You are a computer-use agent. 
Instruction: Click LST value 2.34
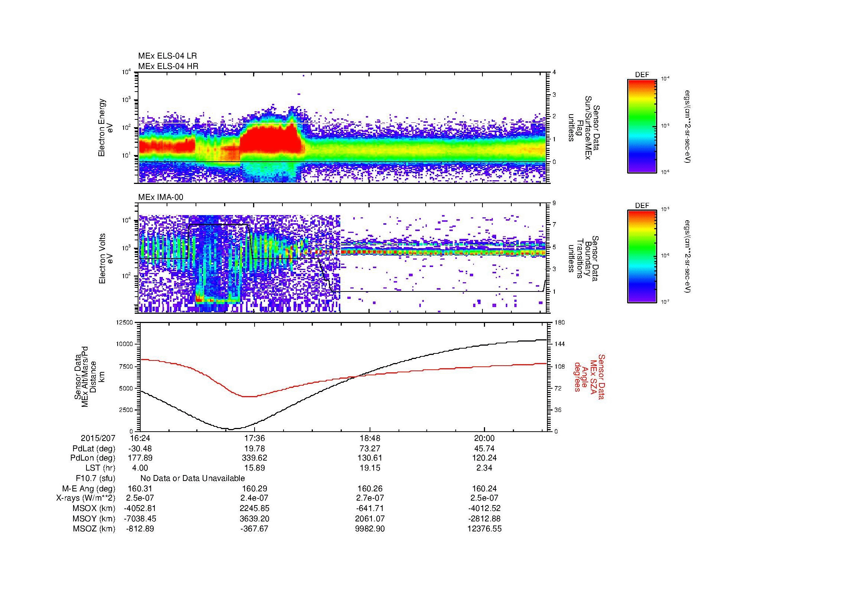point(484,468)
